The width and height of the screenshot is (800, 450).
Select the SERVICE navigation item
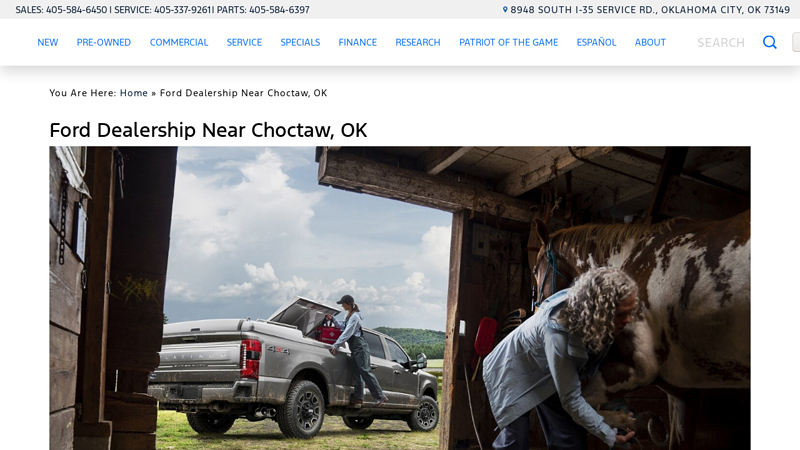pos(244,42)
